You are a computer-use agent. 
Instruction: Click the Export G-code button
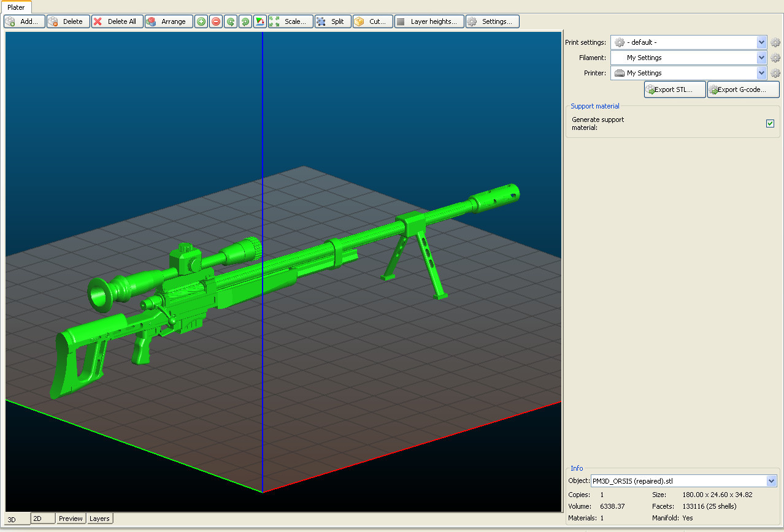tap(743, 89)
